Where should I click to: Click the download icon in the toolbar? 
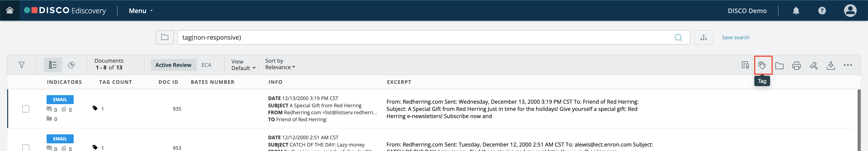pos(831,66)
